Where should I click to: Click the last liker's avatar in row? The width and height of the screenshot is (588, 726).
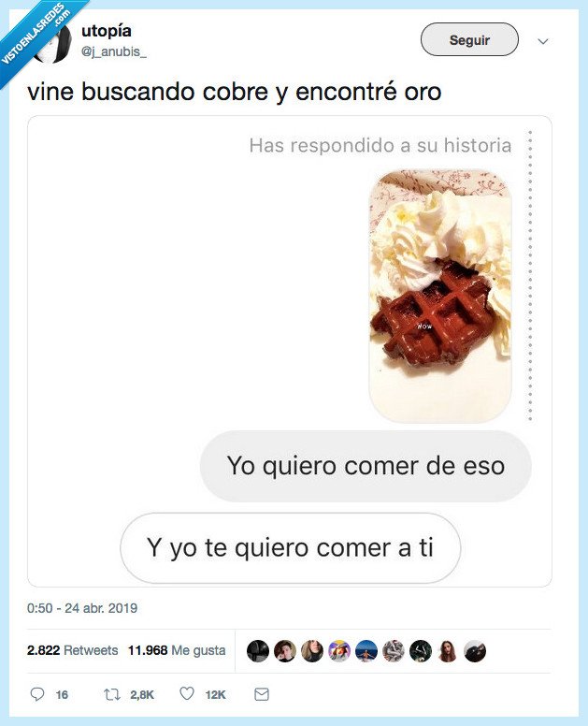[x=475, y=651]
